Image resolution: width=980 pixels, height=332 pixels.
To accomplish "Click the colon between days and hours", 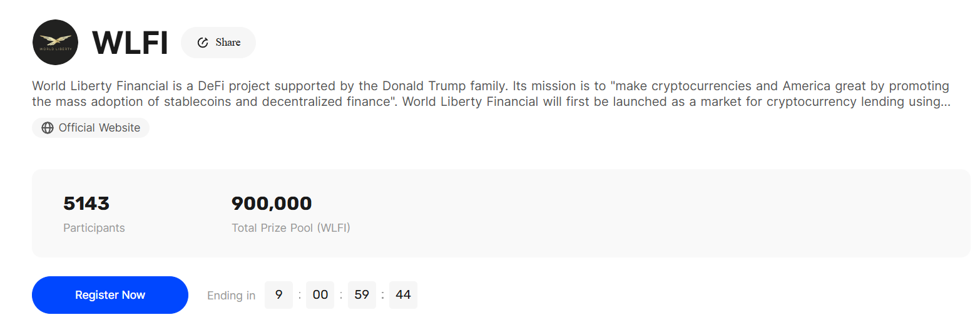I will click(300, 295).
